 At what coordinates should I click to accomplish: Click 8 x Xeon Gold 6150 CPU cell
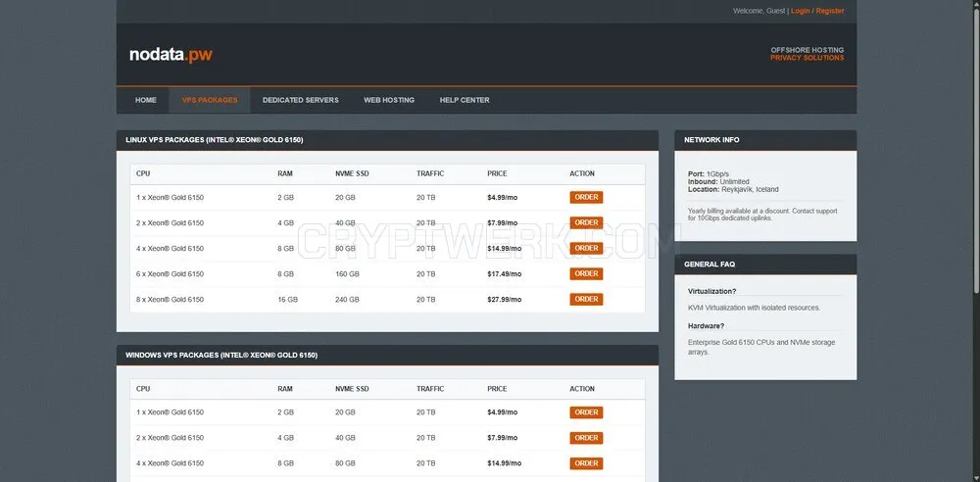170,300
